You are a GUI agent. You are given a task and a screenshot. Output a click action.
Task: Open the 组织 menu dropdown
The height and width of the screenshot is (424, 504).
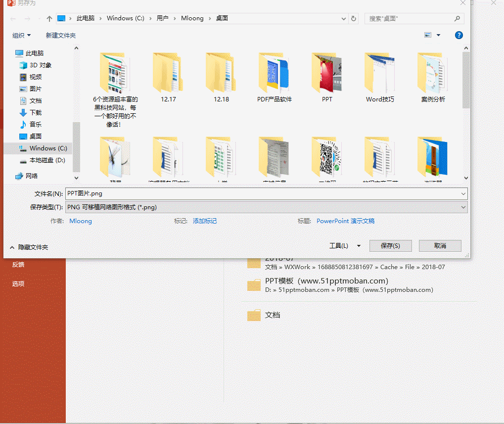pos(21,36)
